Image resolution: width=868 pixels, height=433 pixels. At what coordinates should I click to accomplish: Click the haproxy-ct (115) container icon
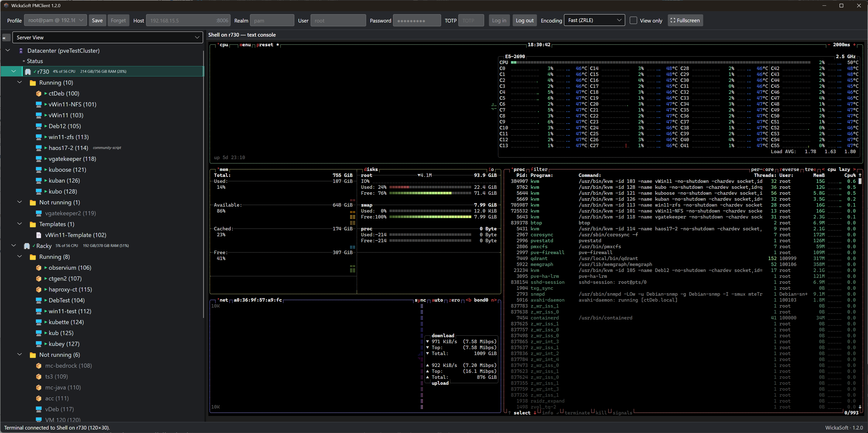(39, 289)
